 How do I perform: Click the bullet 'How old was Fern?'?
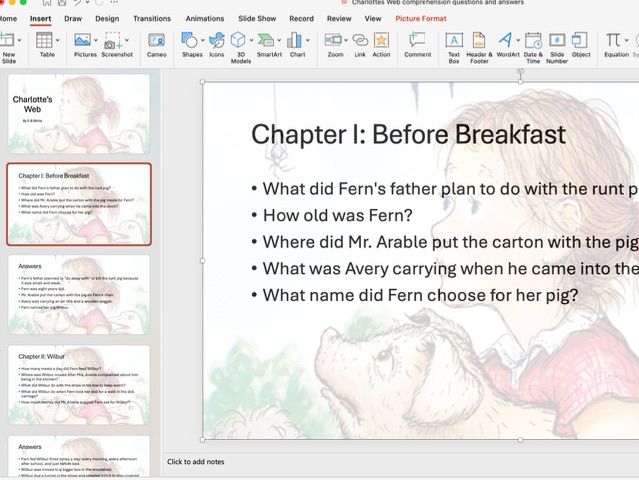coord(337,216)
